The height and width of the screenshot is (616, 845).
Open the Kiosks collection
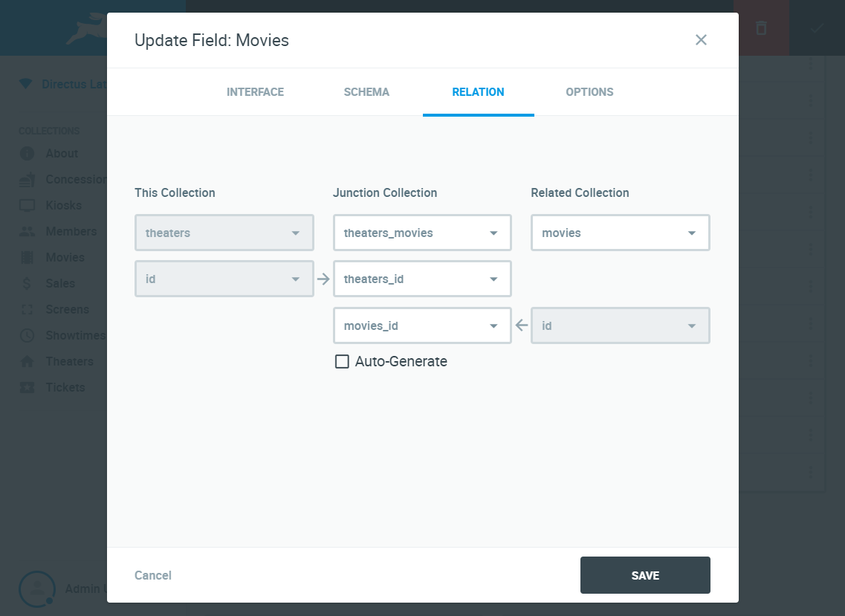click(x=64, y=205)
